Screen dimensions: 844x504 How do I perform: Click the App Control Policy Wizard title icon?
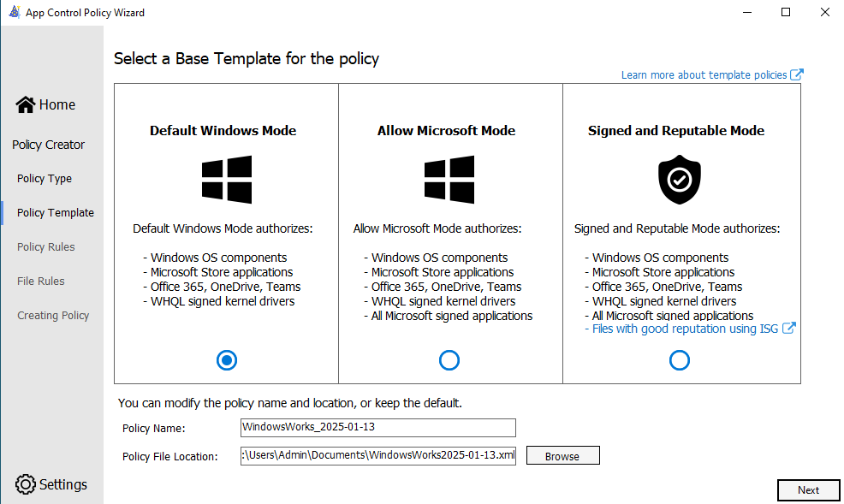[x=15, y=13]
